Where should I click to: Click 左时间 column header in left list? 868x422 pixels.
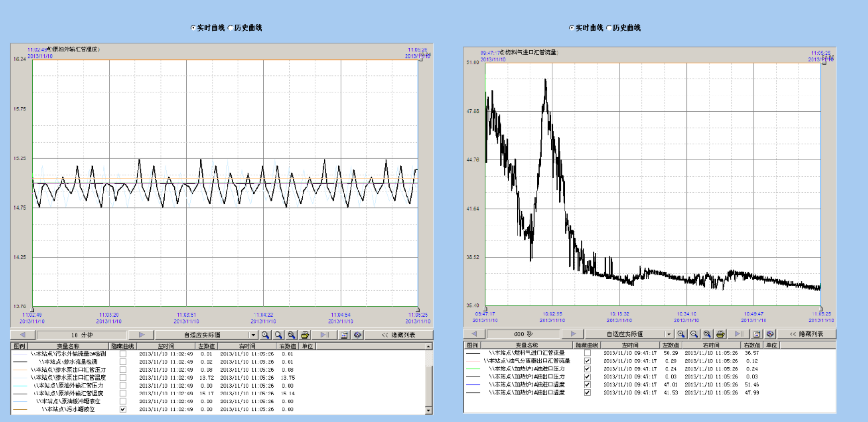tap(165, 346)
